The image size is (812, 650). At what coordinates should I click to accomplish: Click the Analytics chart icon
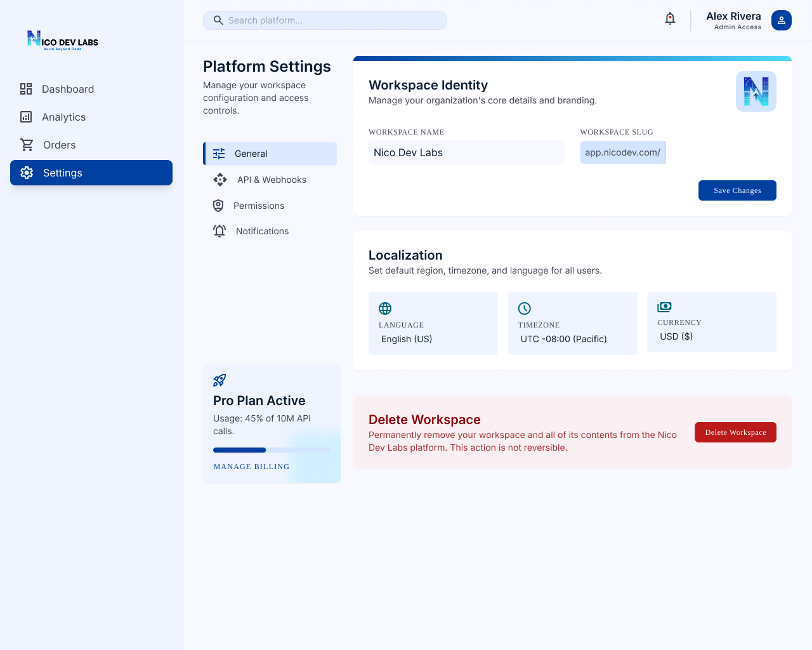[x=26, y=117]
